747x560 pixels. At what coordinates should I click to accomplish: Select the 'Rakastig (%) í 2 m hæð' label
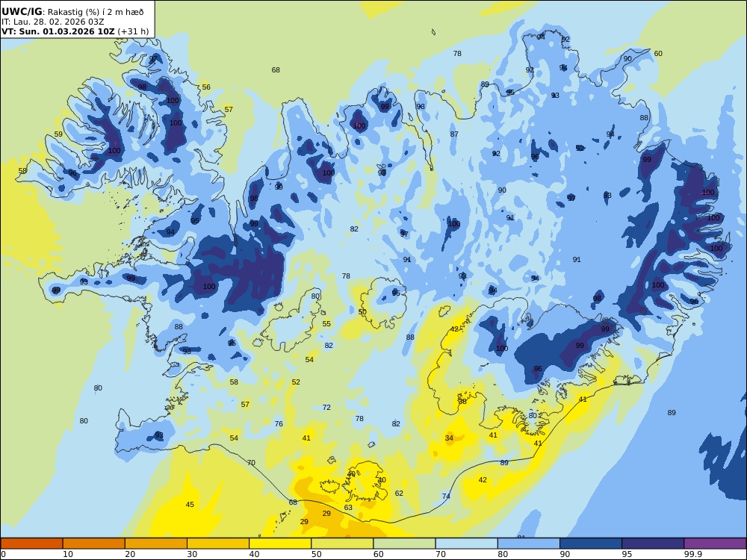96,13
